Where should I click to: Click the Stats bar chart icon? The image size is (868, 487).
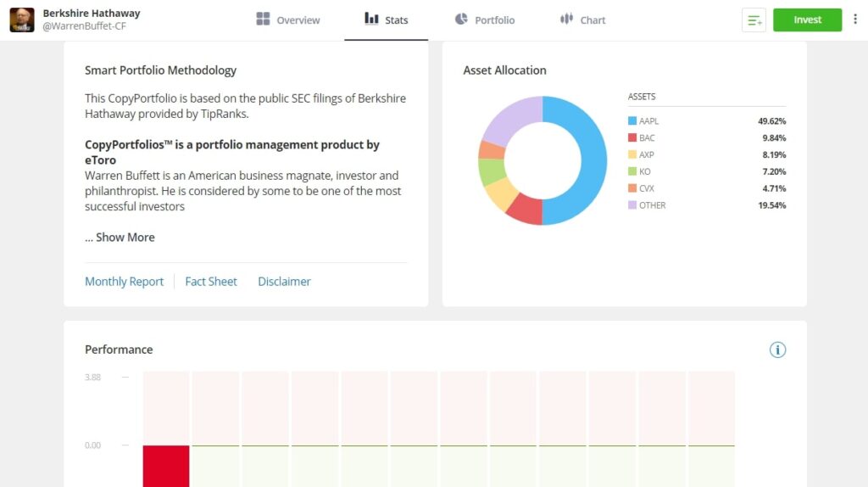coord(371,19)
